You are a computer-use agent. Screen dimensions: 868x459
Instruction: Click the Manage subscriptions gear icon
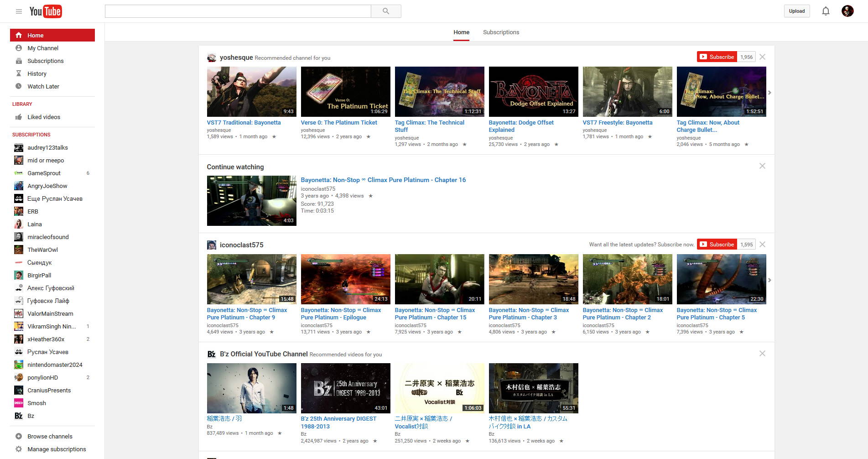19,449
